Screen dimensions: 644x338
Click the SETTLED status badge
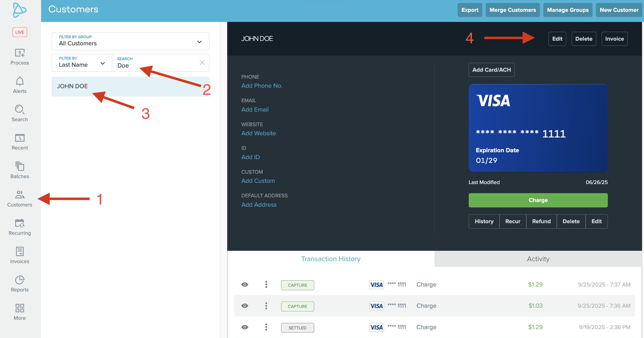(297, 327)
